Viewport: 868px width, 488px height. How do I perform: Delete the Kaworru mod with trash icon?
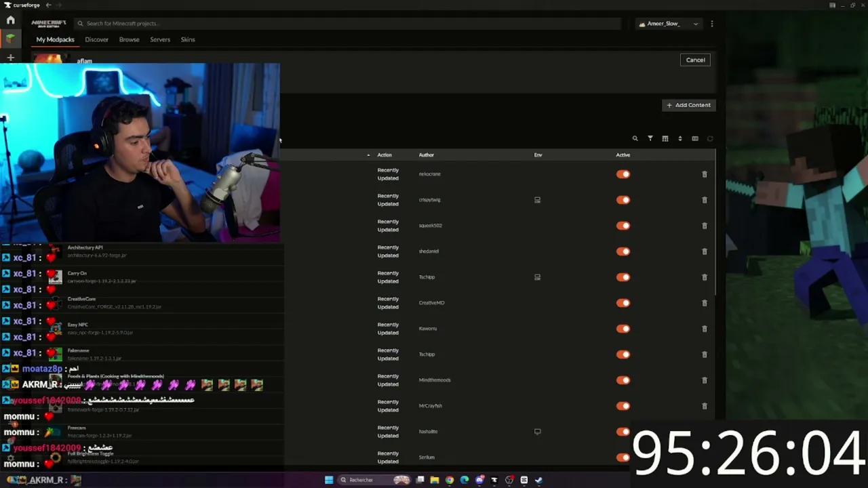705,329
